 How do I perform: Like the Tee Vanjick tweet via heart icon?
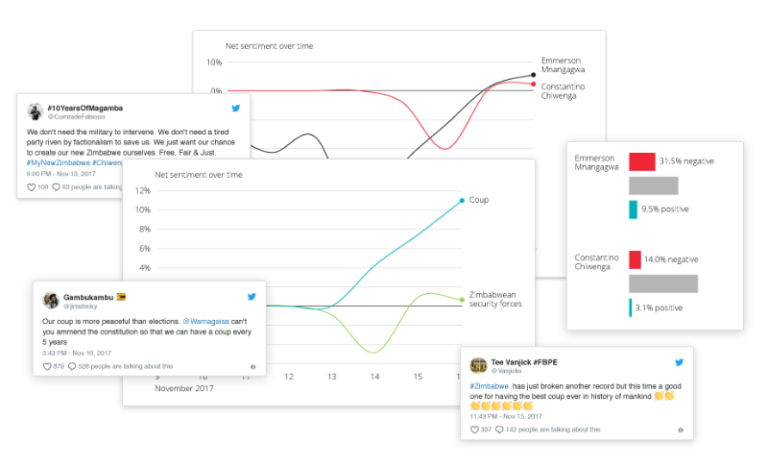473,429
